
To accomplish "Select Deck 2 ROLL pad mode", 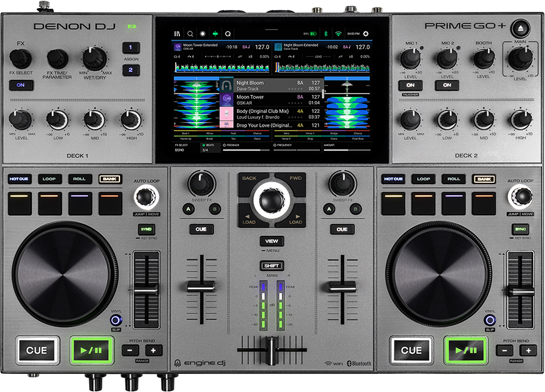I will 454,179.
